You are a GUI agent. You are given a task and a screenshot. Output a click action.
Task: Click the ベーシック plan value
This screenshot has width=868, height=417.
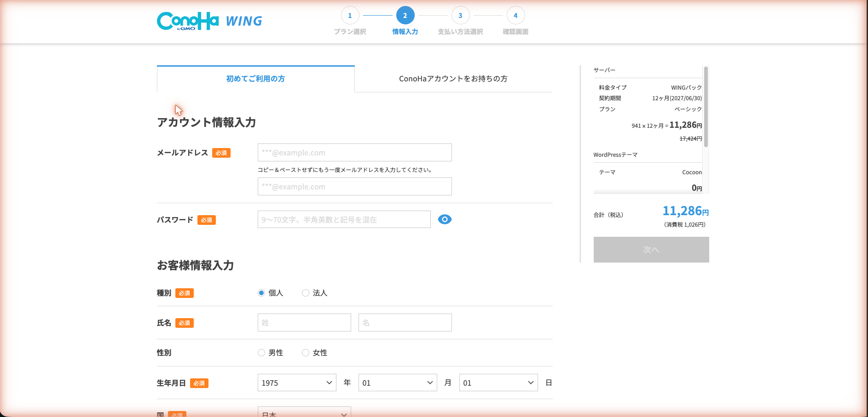[x=688, y=109]
